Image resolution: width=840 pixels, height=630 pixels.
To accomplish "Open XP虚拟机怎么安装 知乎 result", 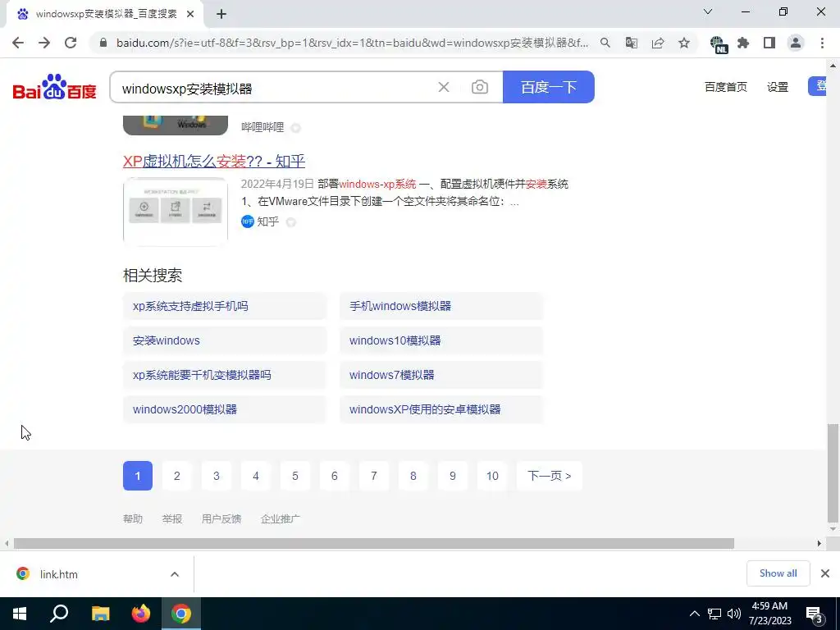I will click(x=214, y=161).
